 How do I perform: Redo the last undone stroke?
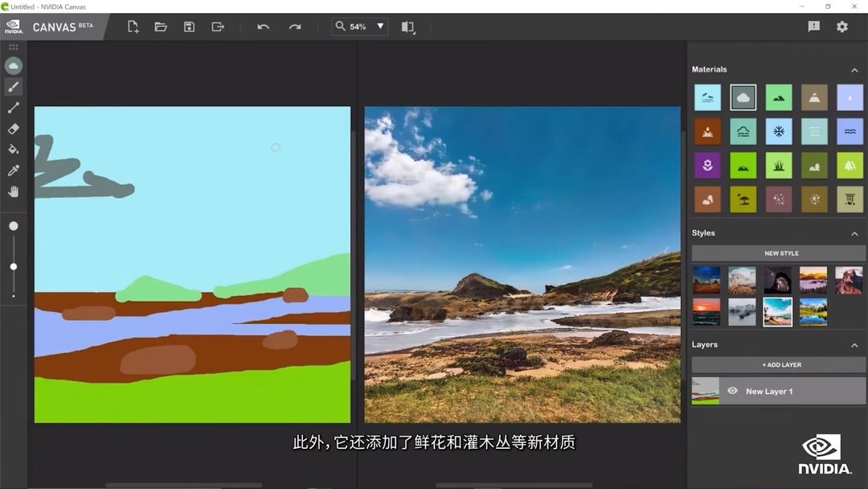click(x=295, y=27)
